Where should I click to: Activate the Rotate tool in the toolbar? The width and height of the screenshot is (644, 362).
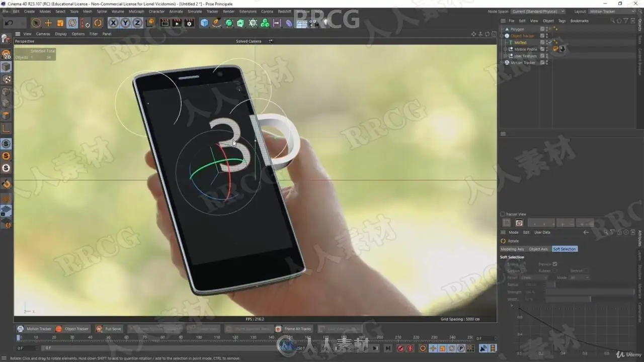coord(72,23)
